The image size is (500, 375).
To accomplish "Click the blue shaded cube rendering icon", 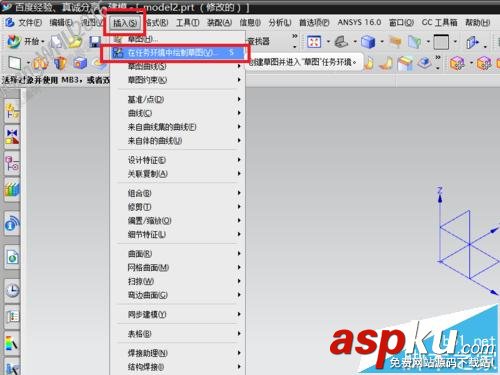I will 368,42.
